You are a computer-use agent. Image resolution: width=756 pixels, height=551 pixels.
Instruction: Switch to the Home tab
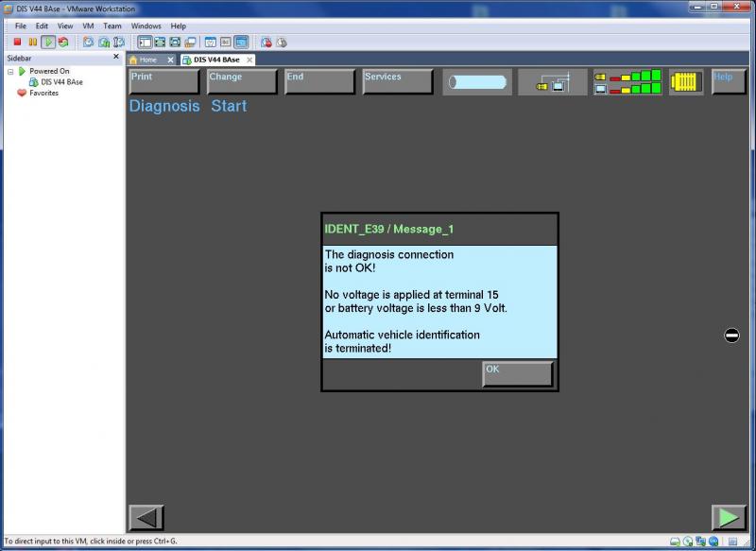click(147, 60)
